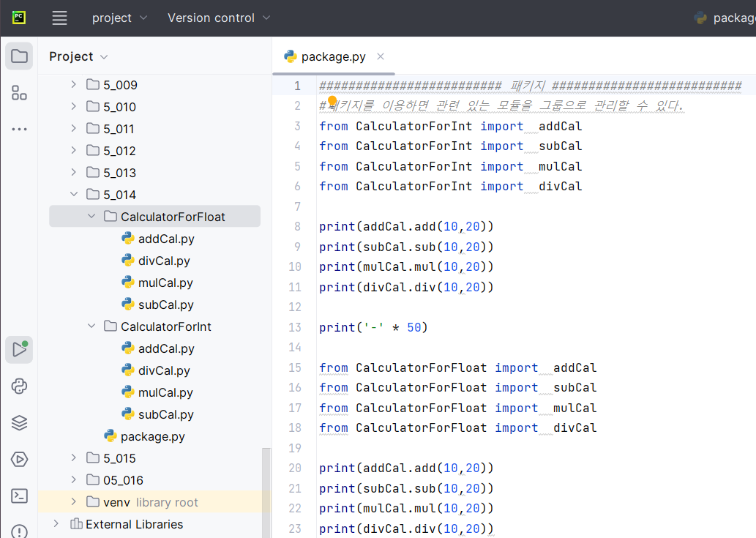Show more tool windows ellipsis
Viewport: 756px width, 538px height.
pos(19,130)
